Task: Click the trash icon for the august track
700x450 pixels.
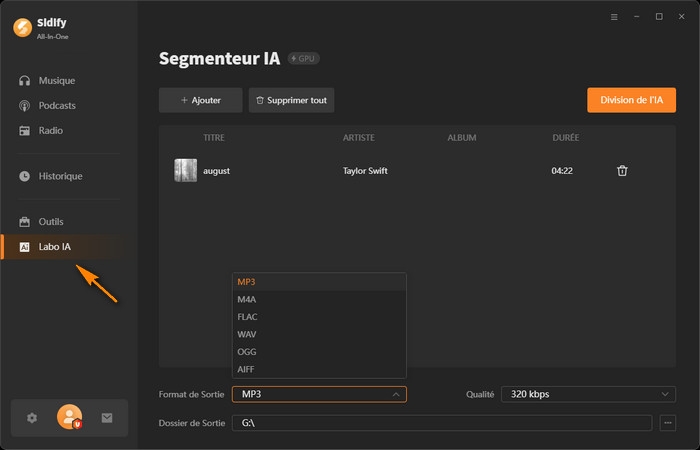Action: click(622, 171)
